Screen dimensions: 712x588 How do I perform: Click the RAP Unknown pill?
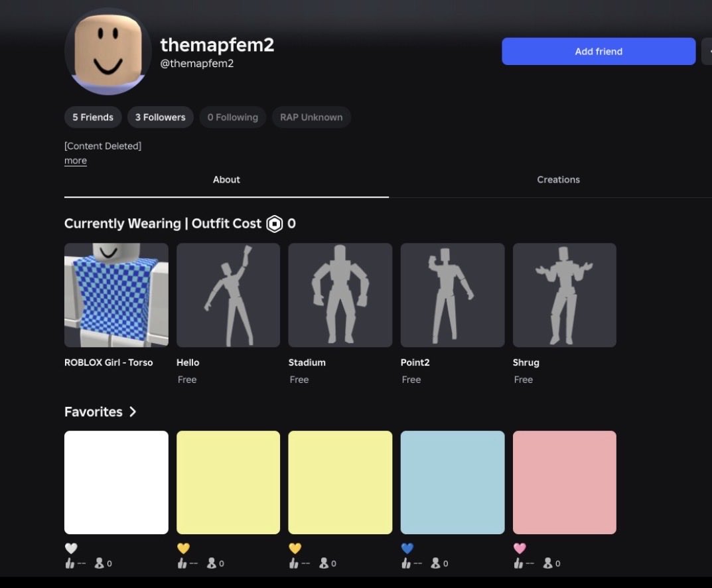click(x=311, y=117)
